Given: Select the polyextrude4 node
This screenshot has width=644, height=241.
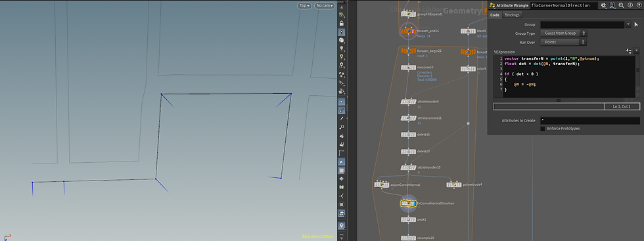Looking at the screenshot, I should point(454,185).
